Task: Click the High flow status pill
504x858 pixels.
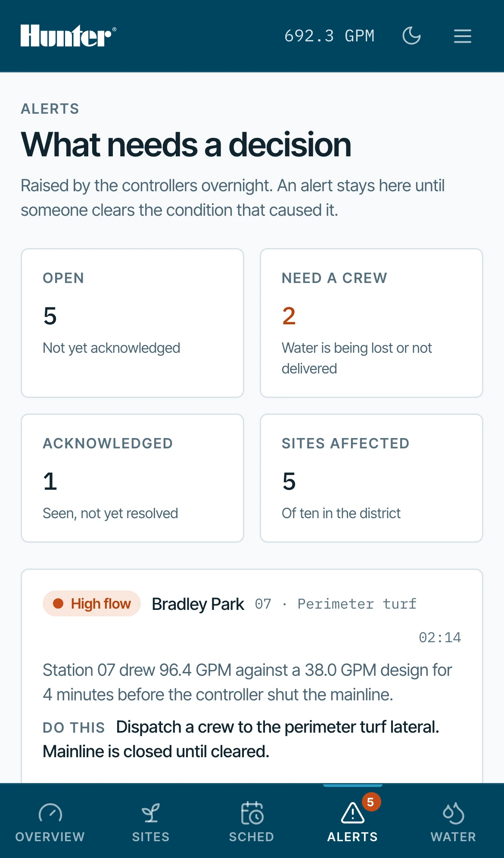Action: tap(92, 603)
